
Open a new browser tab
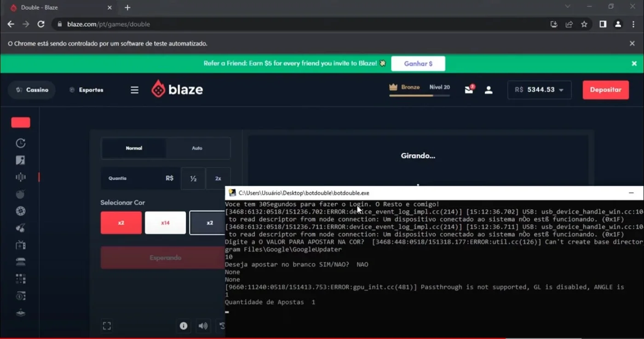click(x=127, y=8)
